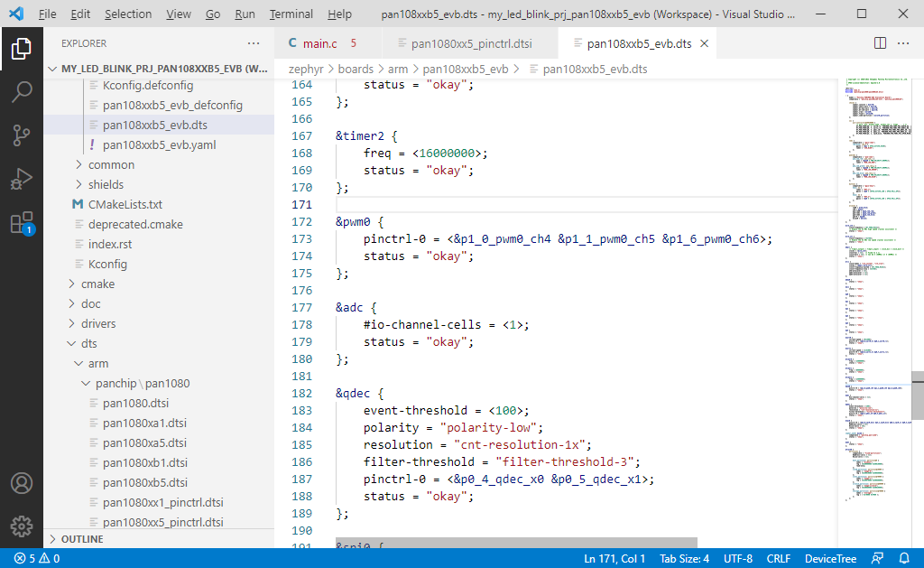Viewport: 924px width, 568px height.
Task: Open the Run menu
Action: click(245, 14)
